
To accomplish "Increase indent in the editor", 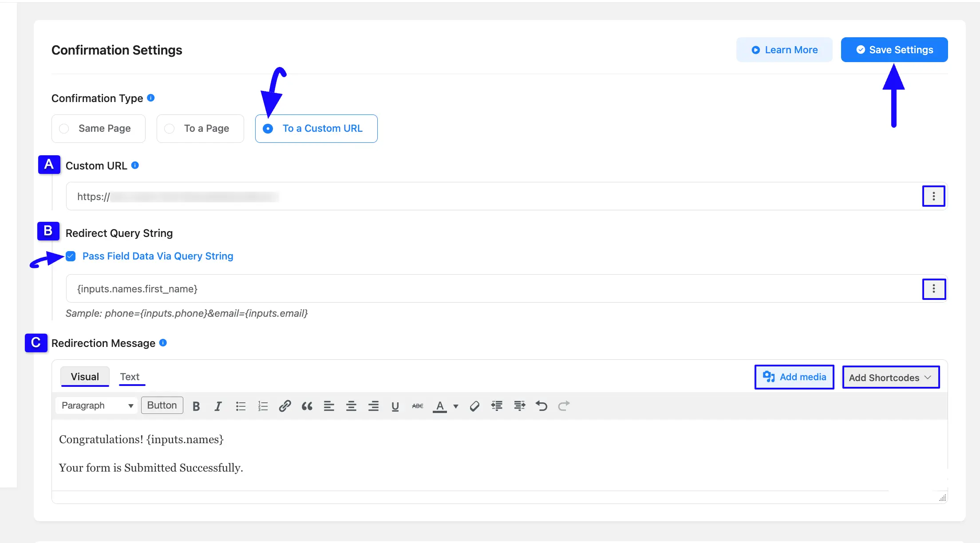I will click(519, 406).
